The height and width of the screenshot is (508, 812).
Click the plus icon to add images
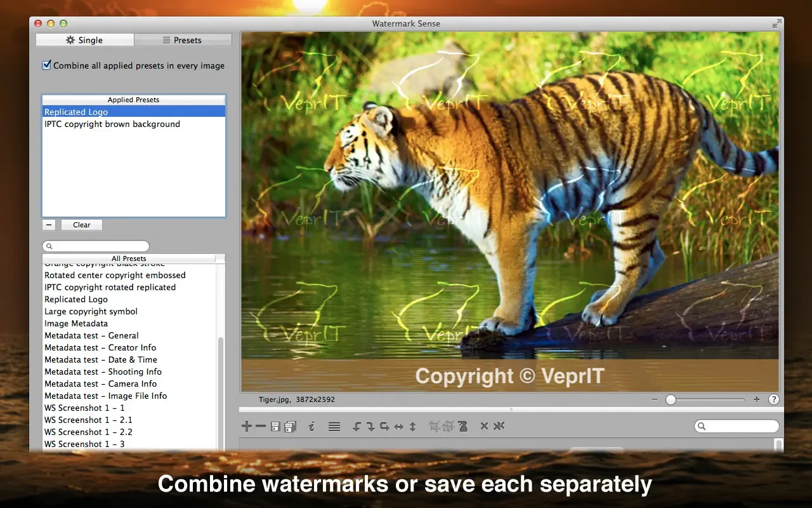point(247,427)
